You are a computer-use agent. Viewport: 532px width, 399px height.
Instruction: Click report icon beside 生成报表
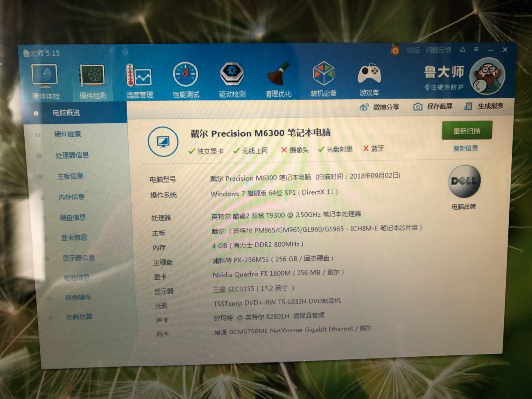click(468, 106)
